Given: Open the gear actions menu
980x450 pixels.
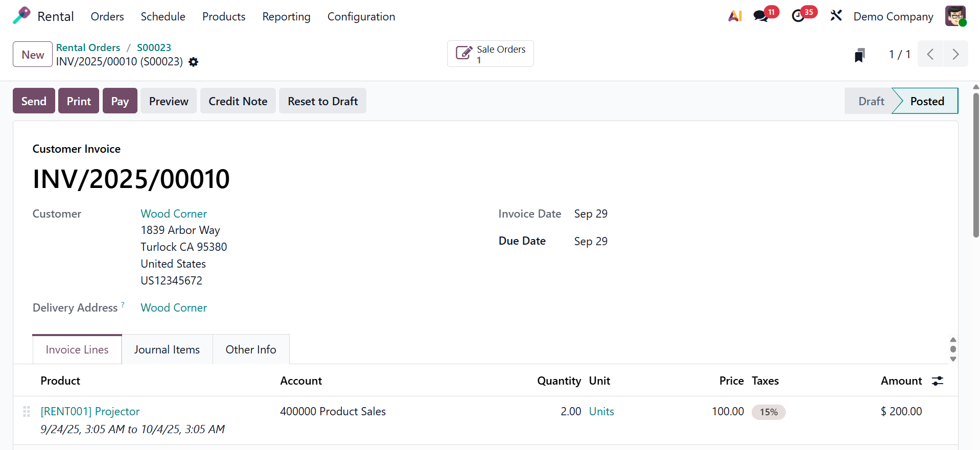Looking at the screenshot, I should pyautogui.click(x=193, y=62).
